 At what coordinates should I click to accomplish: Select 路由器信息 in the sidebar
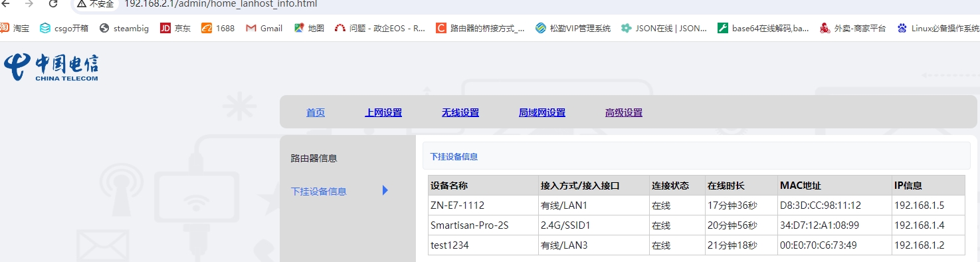click(314, 158)
